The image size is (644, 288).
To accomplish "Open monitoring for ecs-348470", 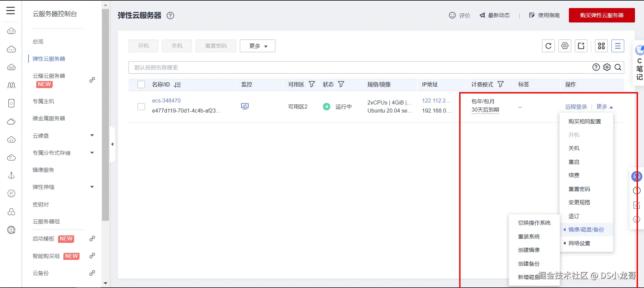I will click(245, 106).
